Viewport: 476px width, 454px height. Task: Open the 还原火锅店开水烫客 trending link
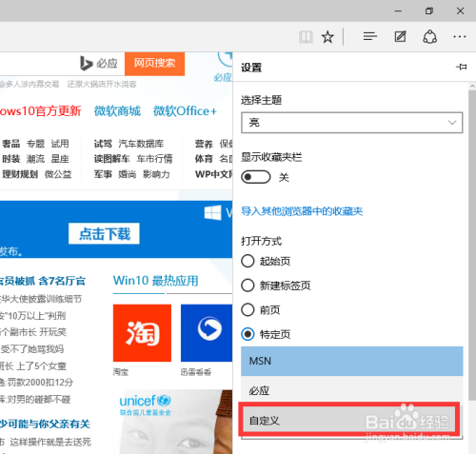(102, 84)
